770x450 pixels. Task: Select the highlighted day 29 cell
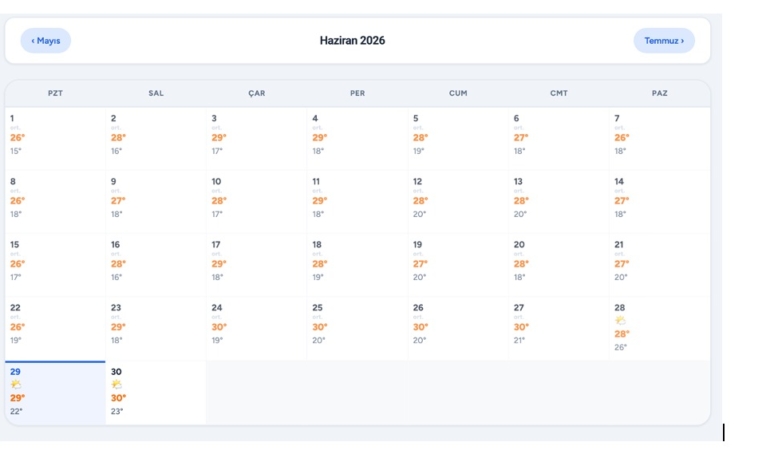55,393
